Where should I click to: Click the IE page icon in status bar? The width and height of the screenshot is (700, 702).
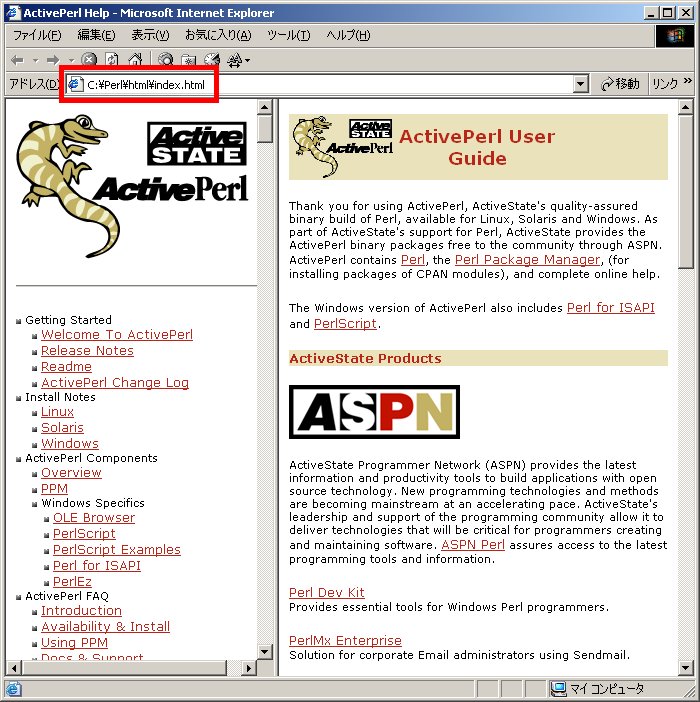point(13,689)
